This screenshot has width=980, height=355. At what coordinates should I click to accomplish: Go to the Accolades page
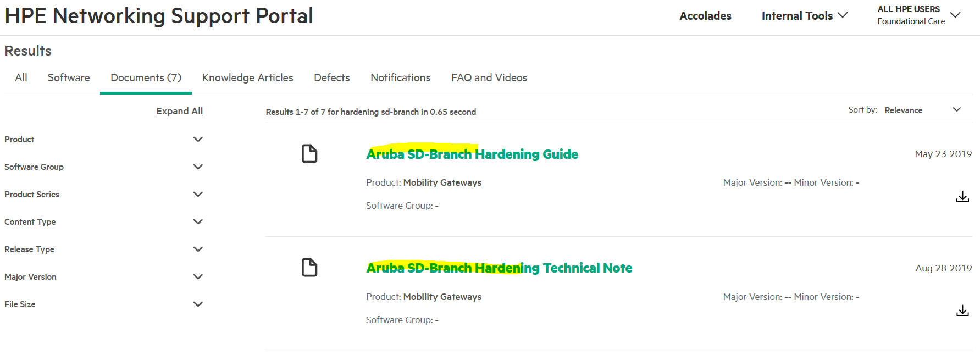click(x=705, y=16)
